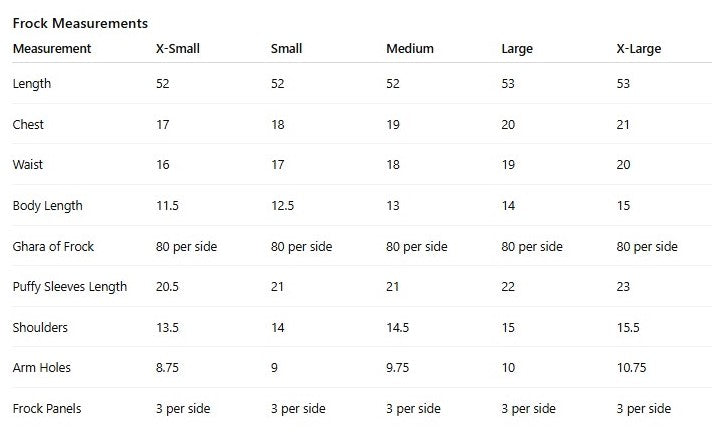
Task: Select the Shoulders row label
Action: 40,327
